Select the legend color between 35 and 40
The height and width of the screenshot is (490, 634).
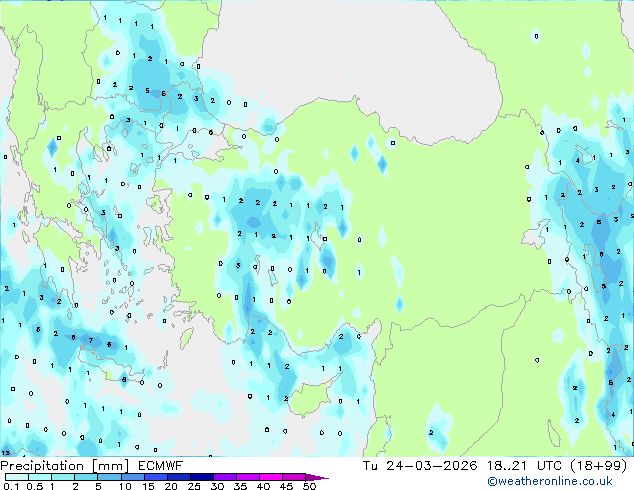coord(247,477)
